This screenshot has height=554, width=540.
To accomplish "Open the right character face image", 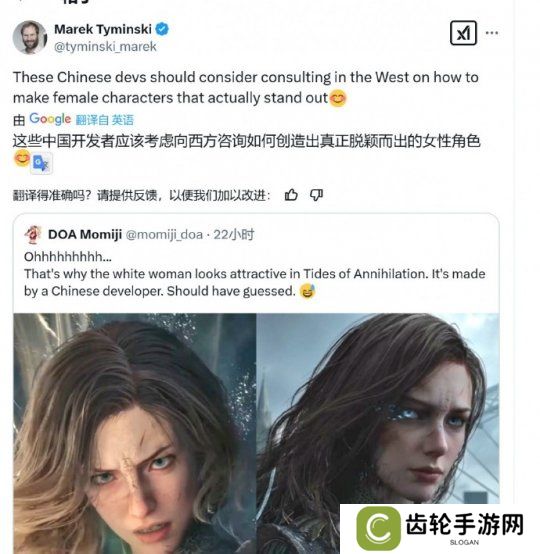I will (378, 408).
